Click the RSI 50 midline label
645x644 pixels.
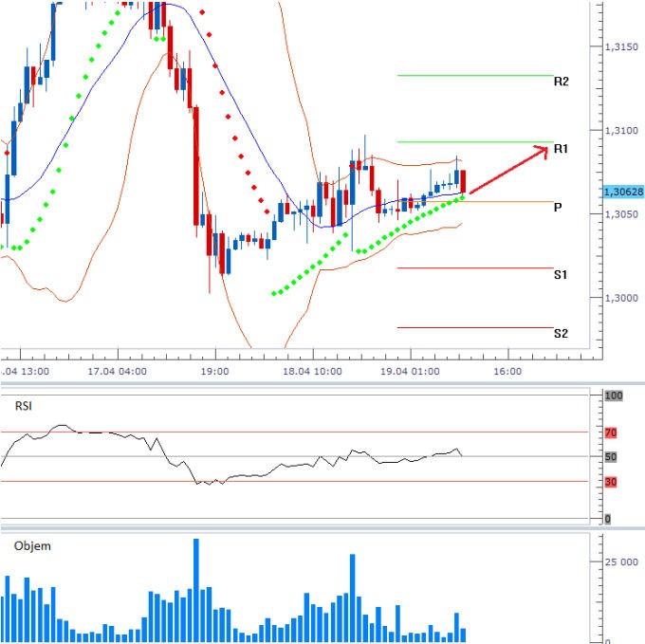(611, 457)
